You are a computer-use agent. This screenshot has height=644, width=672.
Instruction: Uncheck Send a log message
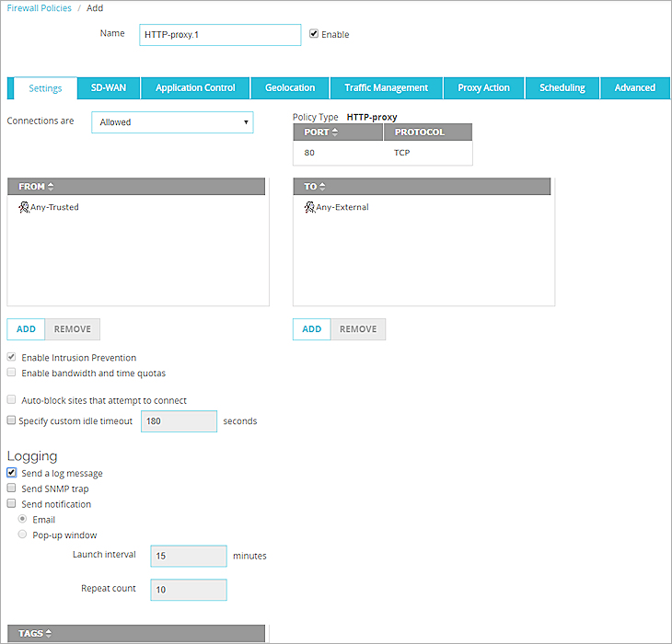[12, 473]
